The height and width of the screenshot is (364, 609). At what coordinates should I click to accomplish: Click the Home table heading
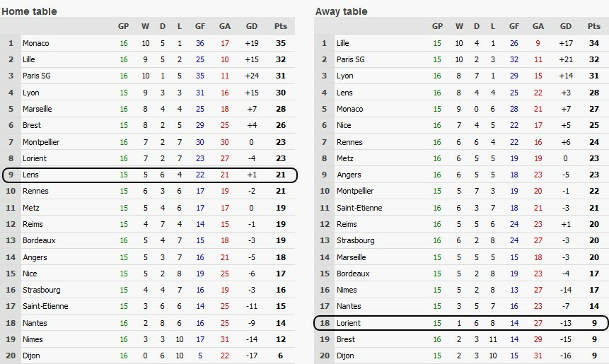tap(30, 11)
